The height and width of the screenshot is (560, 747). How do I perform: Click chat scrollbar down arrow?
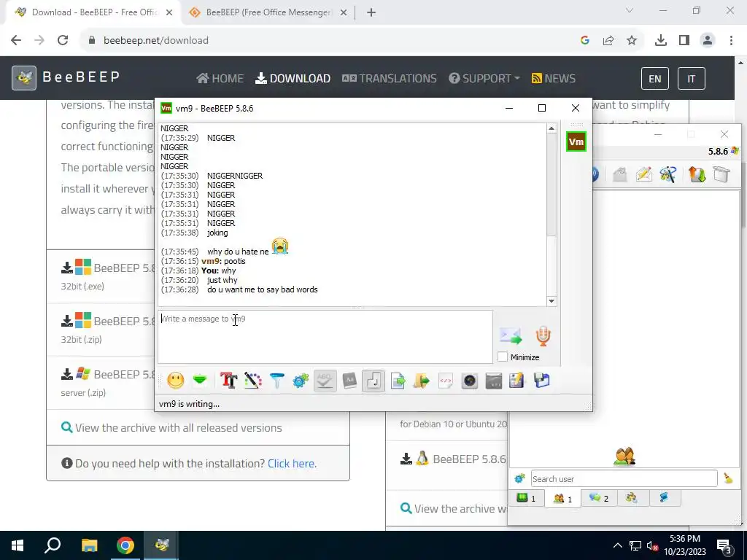coord(551,301)
